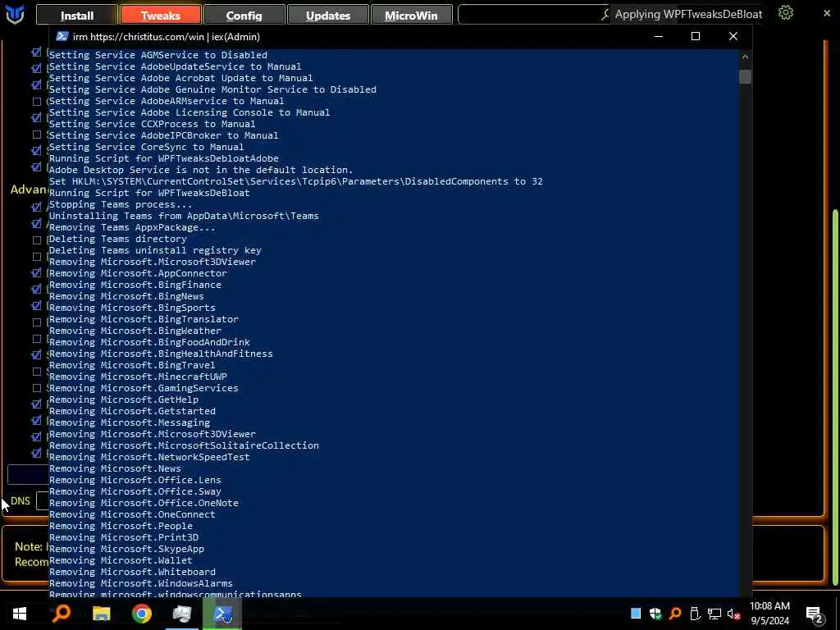The height and width of the screenshot is (630, 840).
Task: Maximize the PowerShell console window
Action: pos(696,36)
